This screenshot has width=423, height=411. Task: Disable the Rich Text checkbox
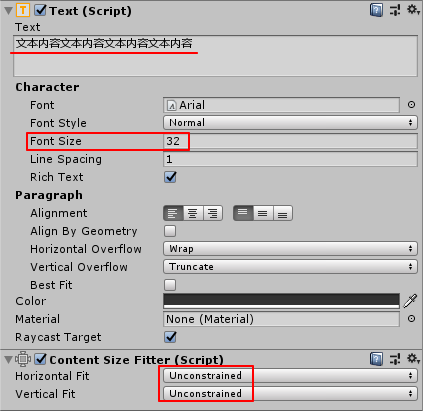tap(170, 177)
